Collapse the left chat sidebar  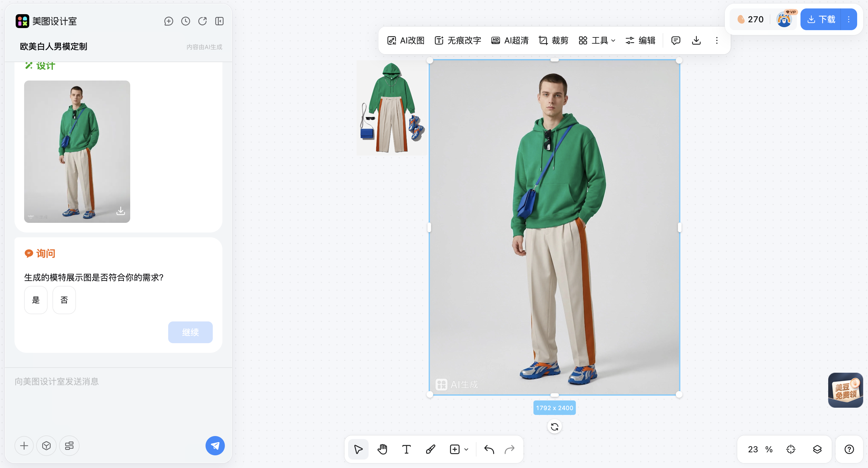pos(219,21)
